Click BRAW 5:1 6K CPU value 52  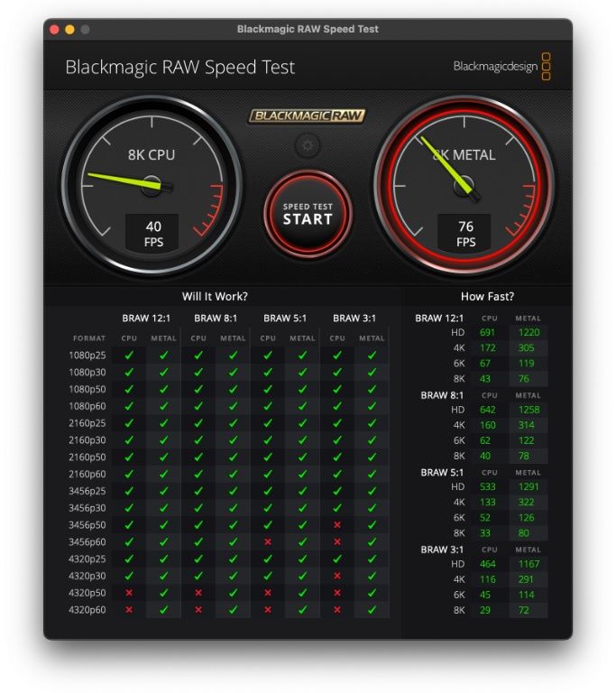pos(484,518)
